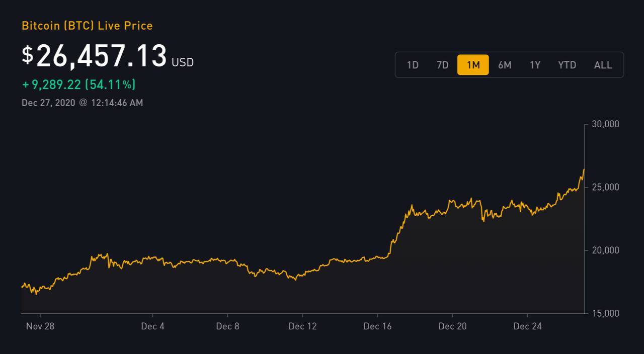Switch chart to 7D range
The width and height of the screenshot is (644, 354).
point(442,65)
